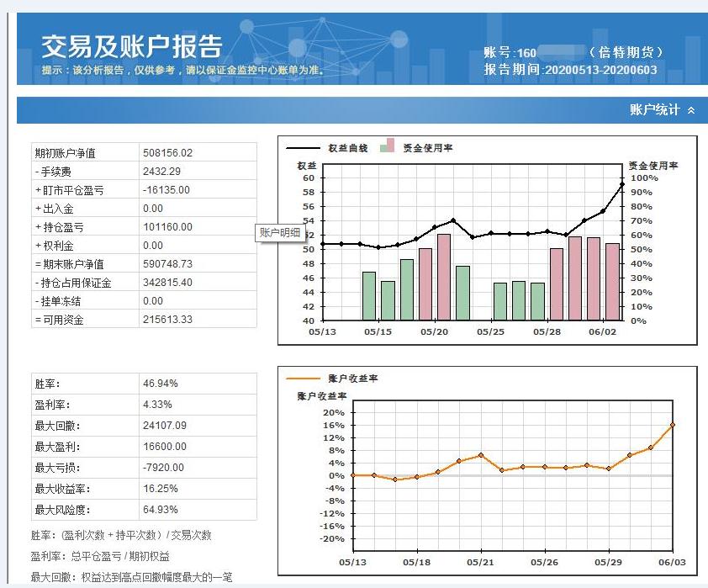Collapse the 账户统计 section with the chevron

[690, 109]
